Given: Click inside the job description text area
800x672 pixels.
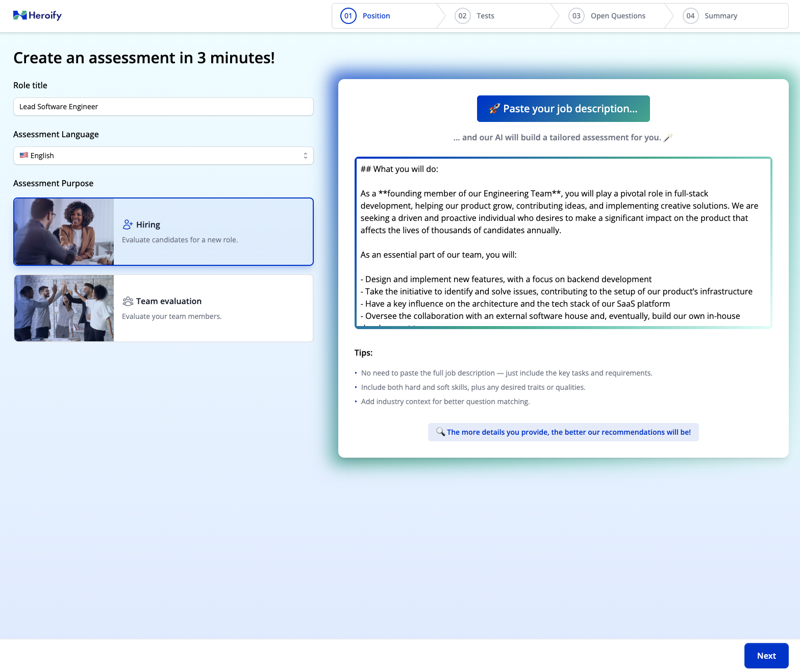Looking at the screenshot, I should click(563, 242).
